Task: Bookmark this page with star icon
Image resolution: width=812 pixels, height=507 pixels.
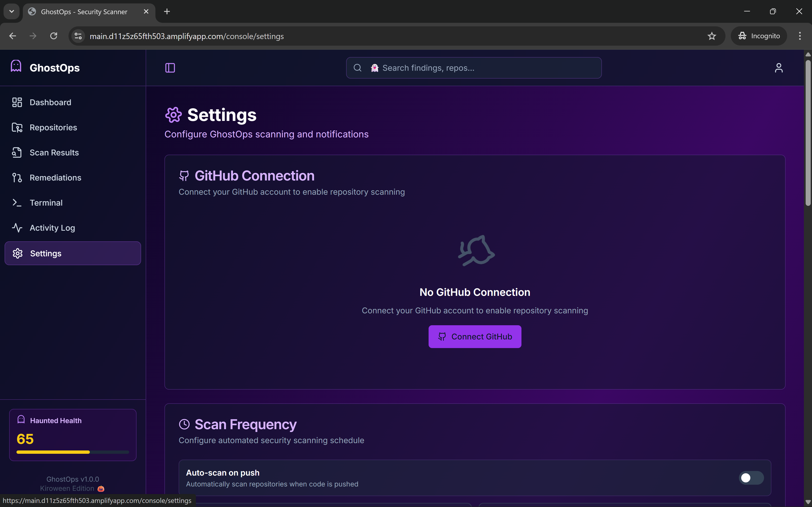Action: (x=711, y=36)
